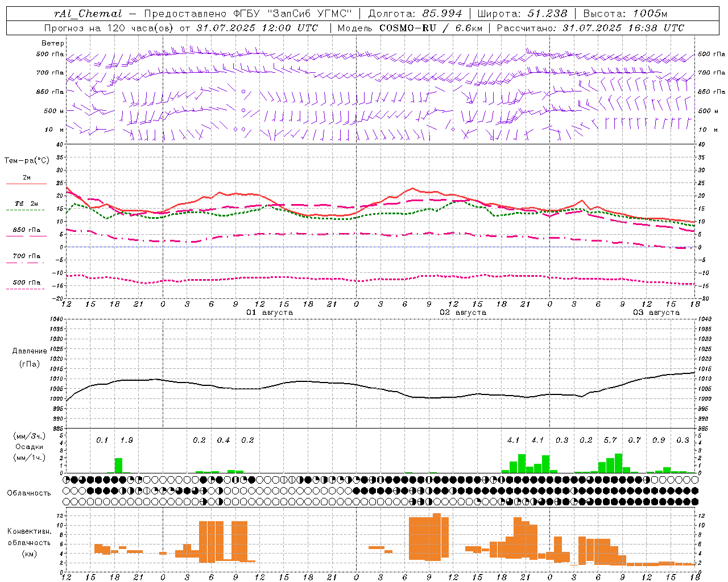This screenshot has height=582, width=728.
Task: Click the '01 августа' date label
Action: (x=270, y=313)
